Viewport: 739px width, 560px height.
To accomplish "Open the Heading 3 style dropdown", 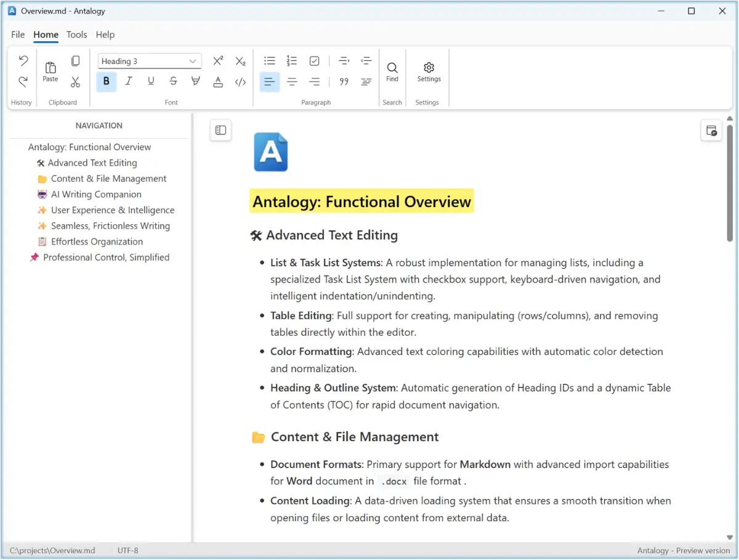I will 150,61.
